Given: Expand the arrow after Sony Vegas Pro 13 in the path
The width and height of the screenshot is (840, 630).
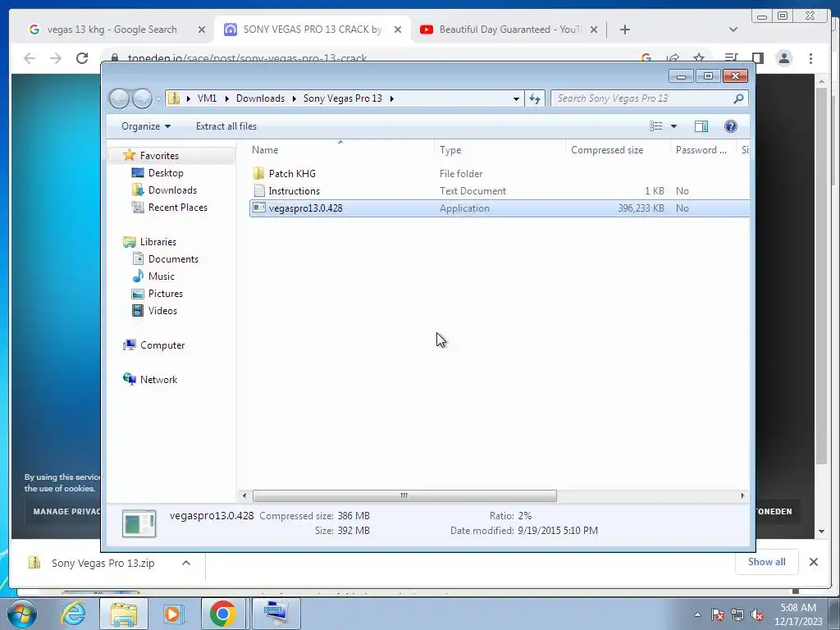Looking at the screenshot, I should click(x=392, y=98).
